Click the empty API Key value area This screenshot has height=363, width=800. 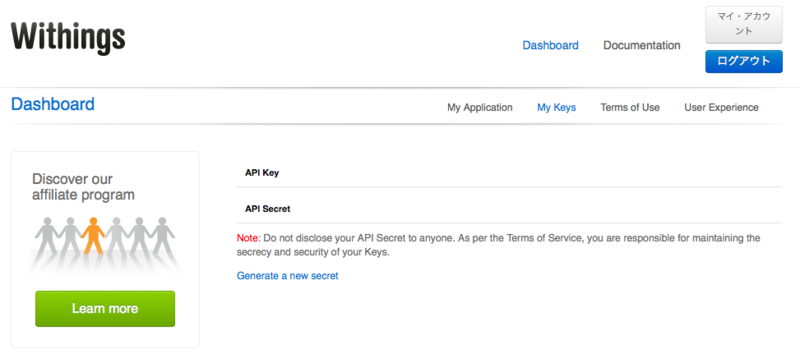coord(531,173)
